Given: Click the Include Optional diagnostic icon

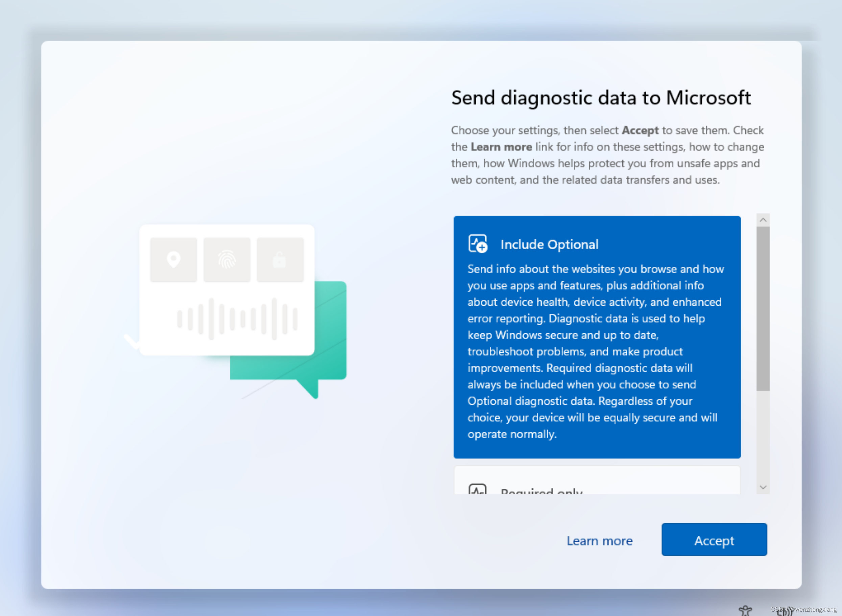Looking at the screenshot, I should (x=478, y=244).
